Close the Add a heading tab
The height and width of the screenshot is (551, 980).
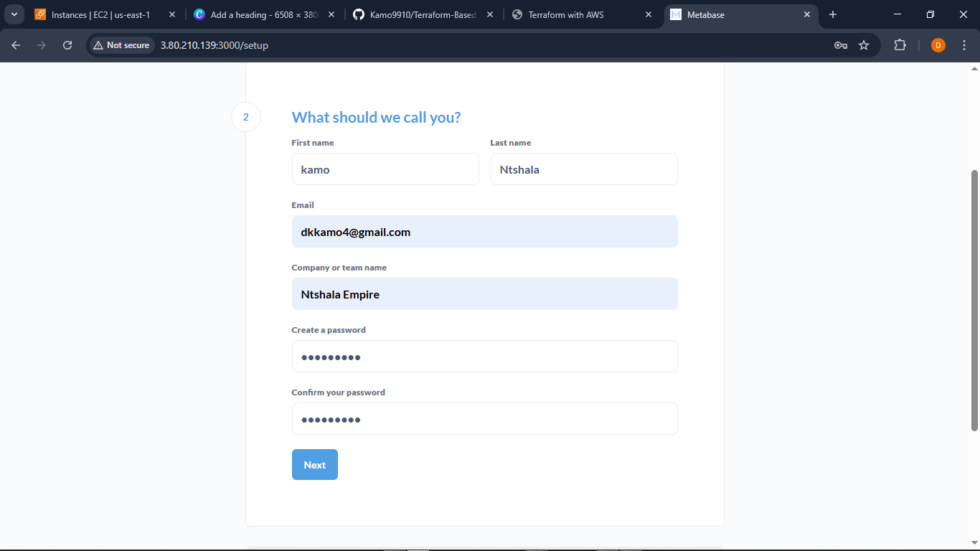pos(331,14)
